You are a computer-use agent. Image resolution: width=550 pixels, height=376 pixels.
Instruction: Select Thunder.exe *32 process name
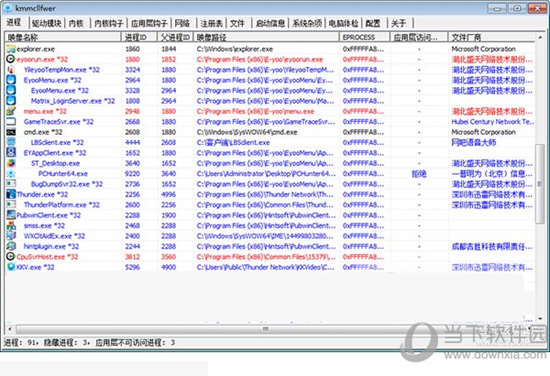pyautogui.click(x=42, y=194)
